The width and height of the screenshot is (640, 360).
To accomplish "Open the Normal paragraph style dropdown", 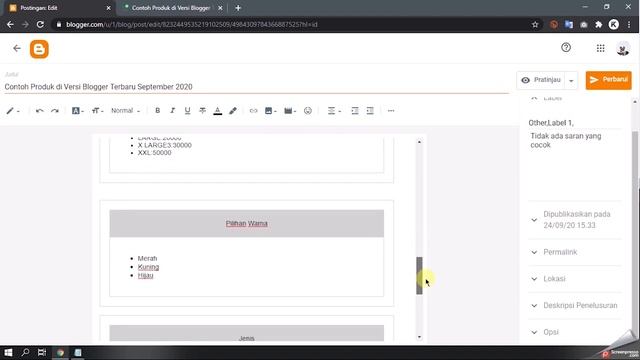I will coord(125,111).
